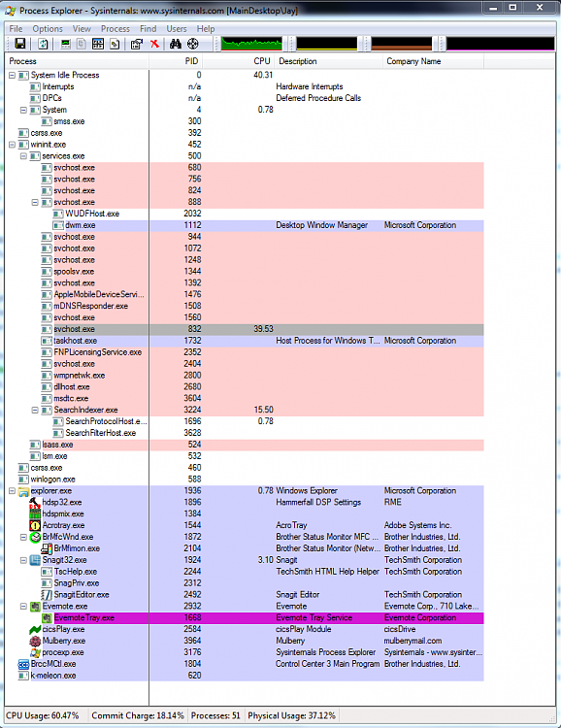The width and height of the screenshot is (561, 728).
Task: Collapse the BrMfcWnd.exe node
Action: [23, 537]
